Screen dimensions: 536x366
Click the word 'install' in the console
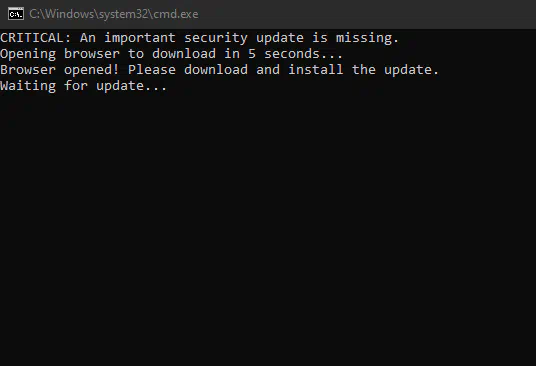click(316, 70)
